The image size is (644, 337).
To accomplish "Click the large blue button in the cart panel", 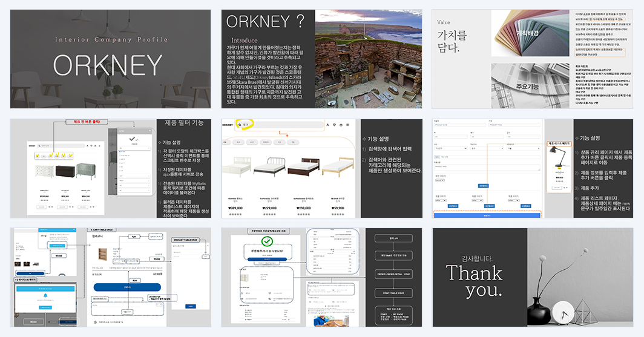I will pyautogui.click(x=127, y=287).
